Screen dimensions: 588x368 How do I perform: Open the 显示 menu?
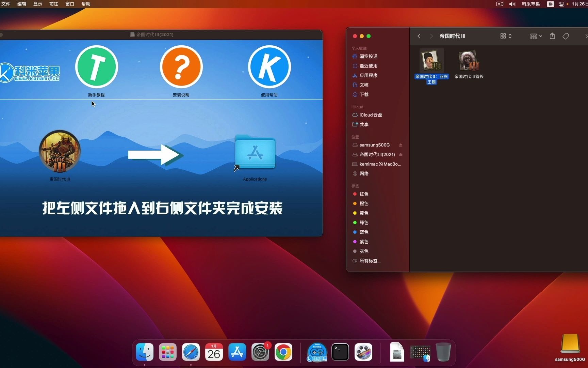pyautogui.click(x=38, y=4)
